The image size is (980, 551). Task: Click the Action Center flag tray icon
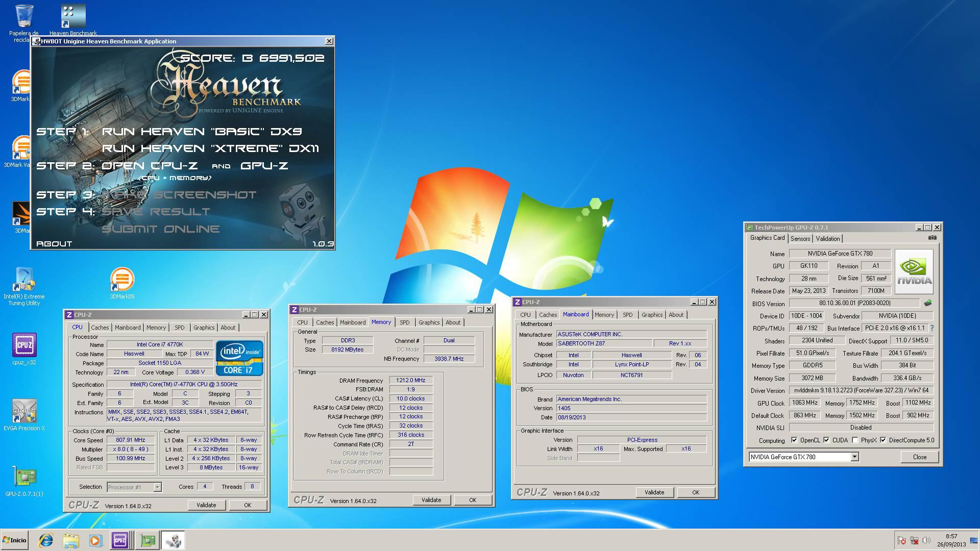[902, 540]
